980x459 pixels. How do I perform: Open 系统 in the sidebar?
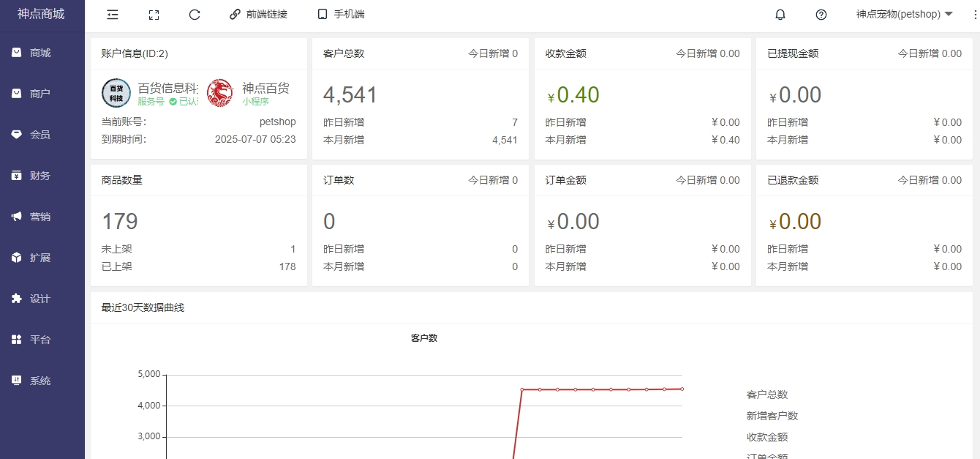click(x=42, y=381)
